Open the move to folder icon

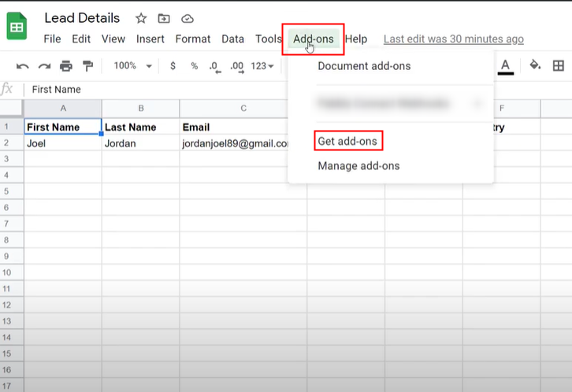164,18
